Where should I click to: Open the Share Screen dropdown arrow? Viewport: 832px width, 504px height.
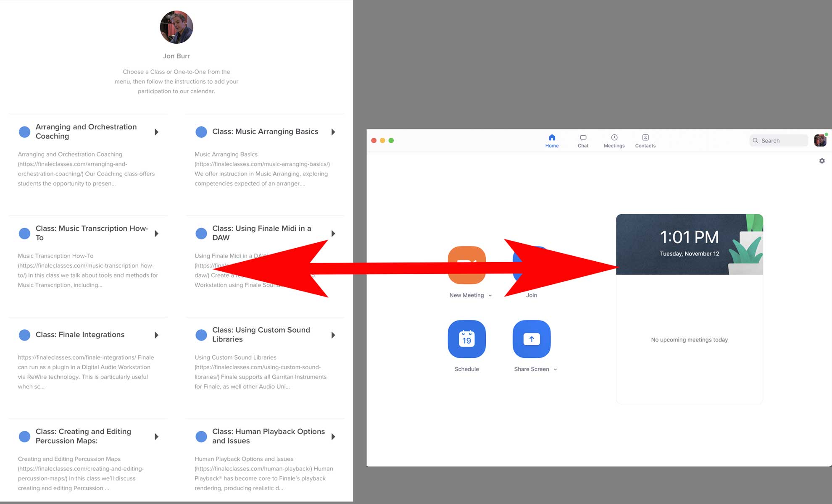(x=555, y=369)
